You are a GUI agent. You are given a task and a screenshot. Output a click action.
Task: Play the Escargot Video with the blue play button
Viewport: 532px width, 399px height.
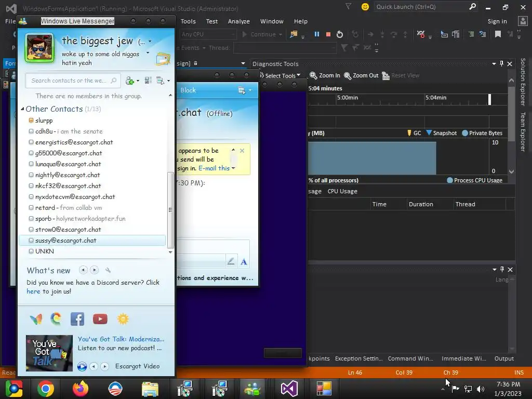82,366
